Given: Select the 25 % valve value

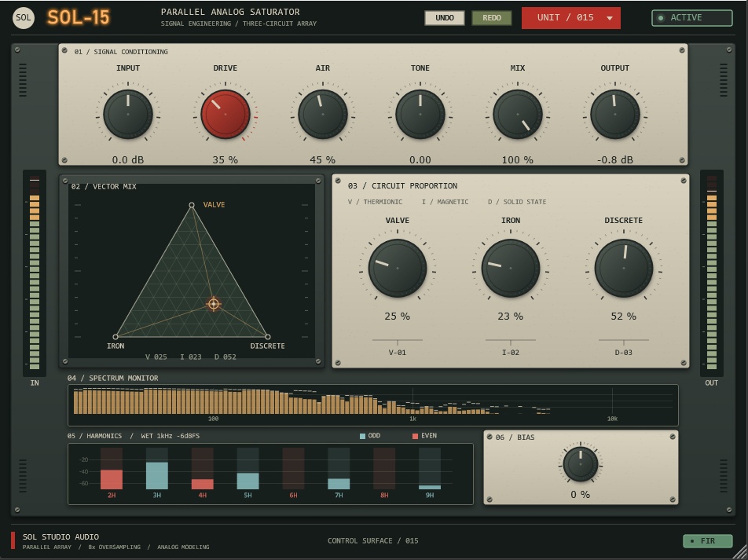Looking at the screenshot, I should (x=398, y=317).
